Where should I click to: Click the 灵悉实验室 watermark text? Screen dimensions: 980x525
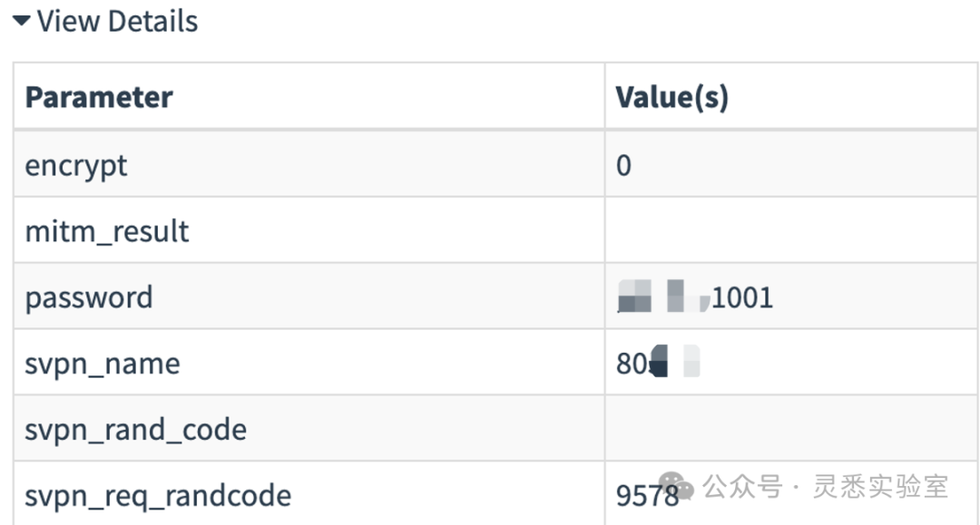coord(880,488)
